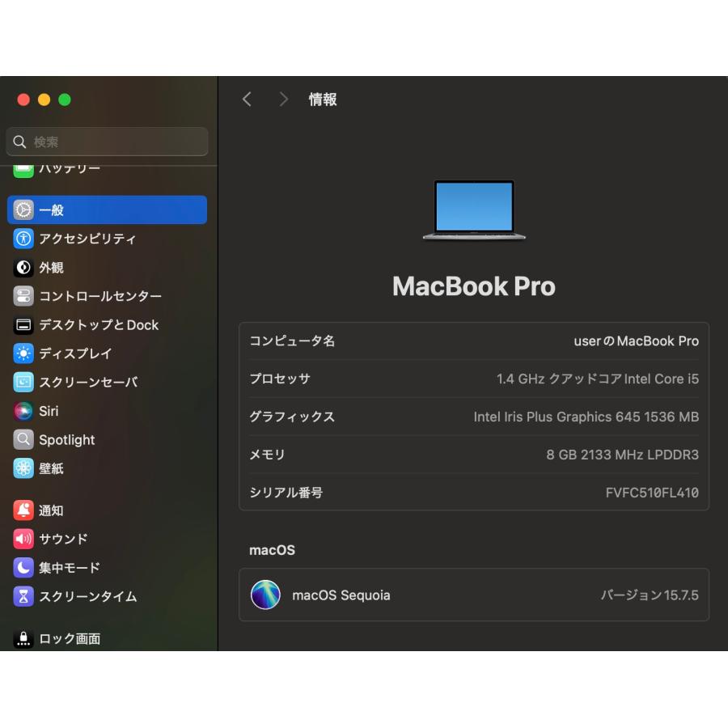This screenshot has width=728, height=728.
Task: Click 'macOS Sequoia' name text
Action: click(x=341, y=595)
